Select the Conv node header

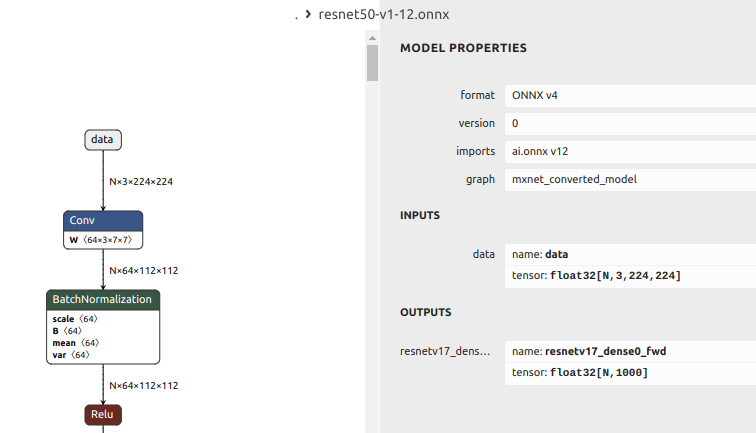tap(104, 221)
